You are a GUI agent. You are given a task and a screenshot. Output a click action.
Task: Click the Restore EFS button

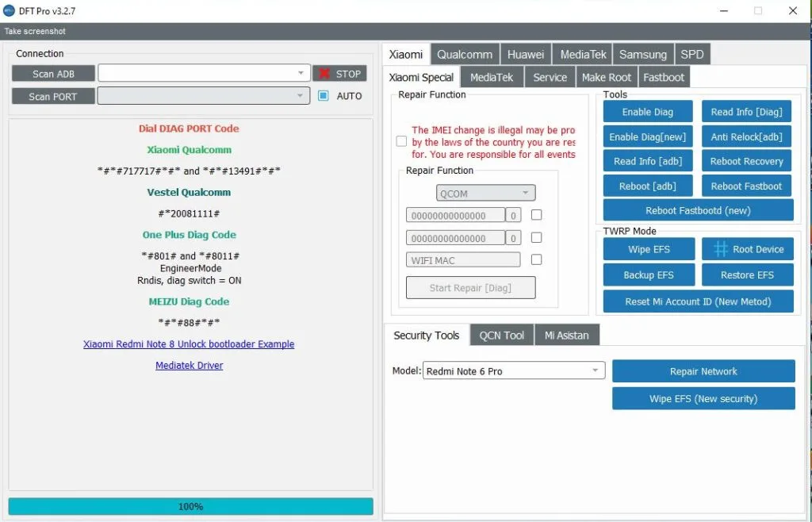747,275
